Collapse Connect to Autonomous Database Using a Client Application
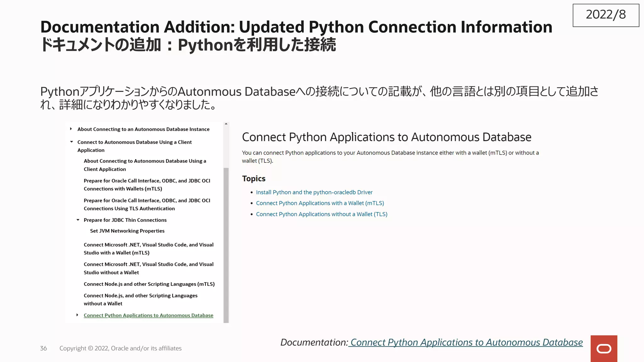This screenshot has width=644, height=362. 71,142
